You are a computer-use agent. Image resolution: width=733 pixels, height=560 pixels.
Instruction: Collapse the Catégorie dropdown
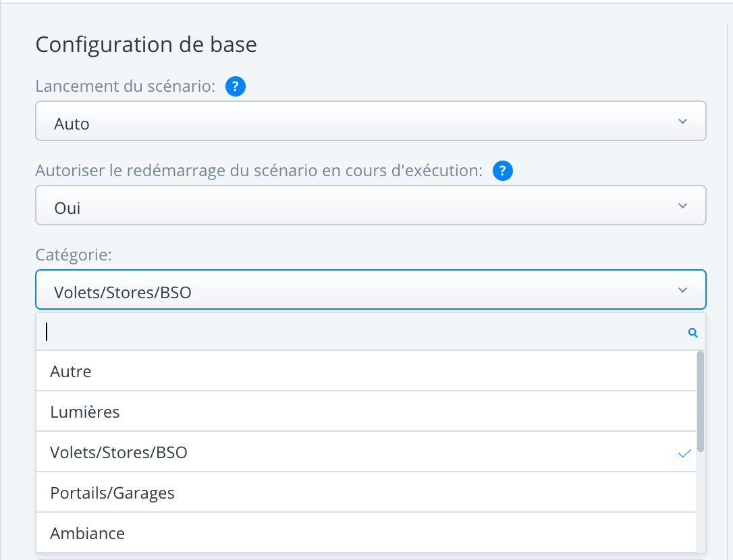[371, 289]
